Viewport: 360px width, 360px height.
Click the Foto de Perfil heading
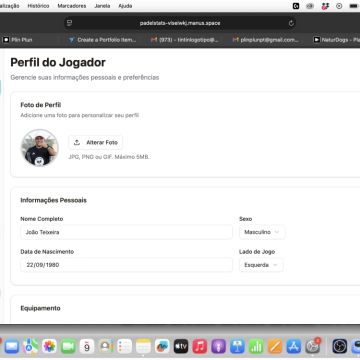pos(41,105)
